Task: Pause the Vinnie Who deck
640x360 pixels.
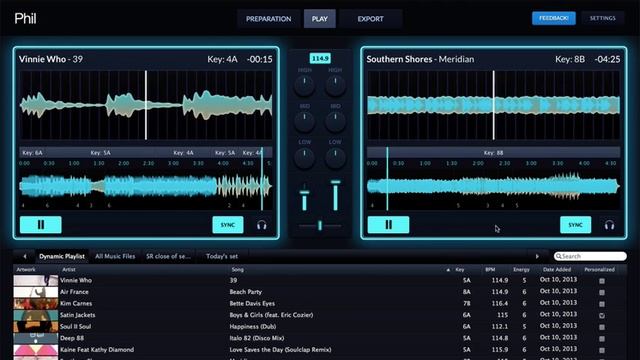Action: [41, 224]
